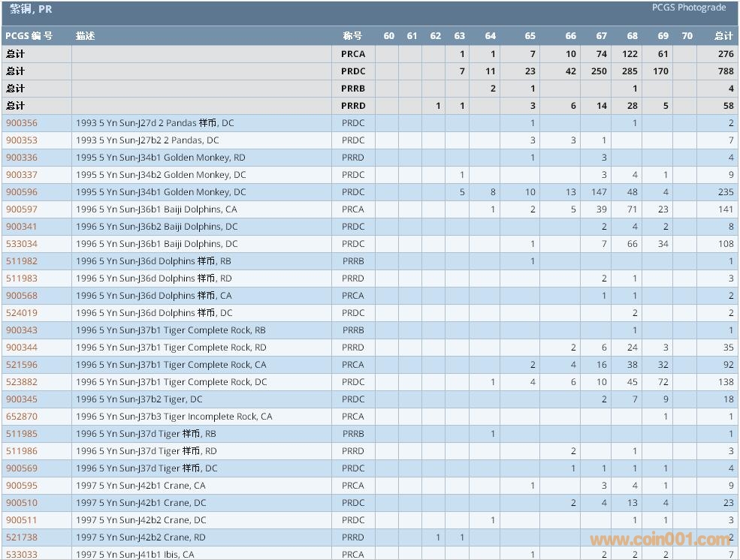This screenshot has height=560, width=740.
Task: Open PCGS number 900510 link
Action: pyautogui.click(x=22, y=503)
